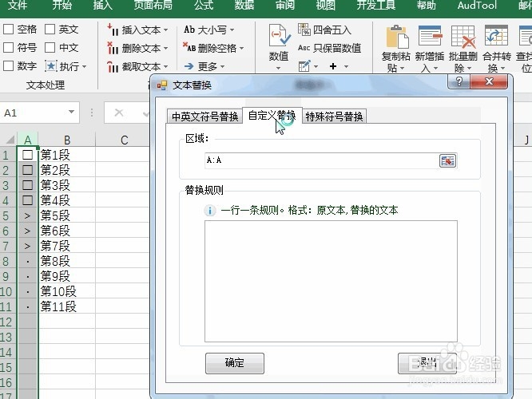Switch to 特殊符号替换 tab
The height and width of the screenshot is (399, 532).
(334, 117)
